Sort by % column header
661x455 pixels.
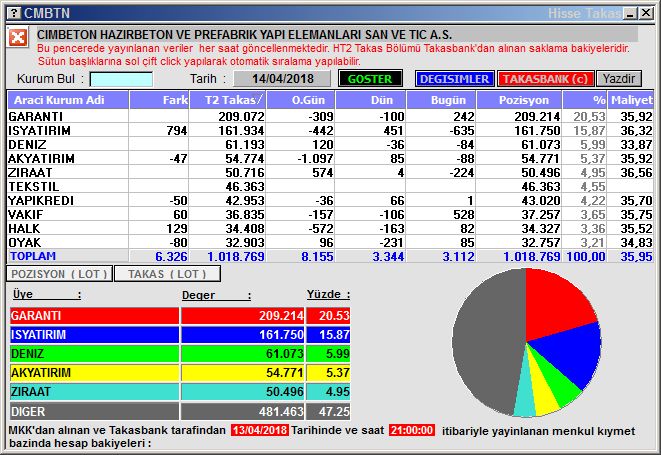pyautogui.click(x=585, y=100)
